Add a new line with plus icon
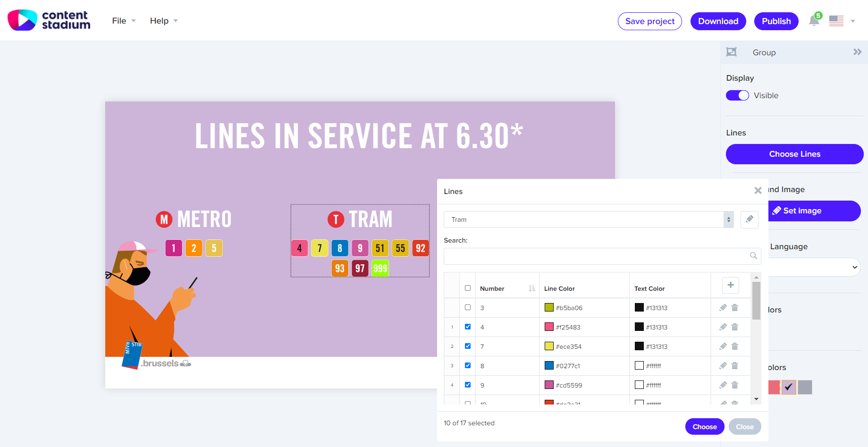Screen dimensions: 868x447 click(x=731, y=285)
